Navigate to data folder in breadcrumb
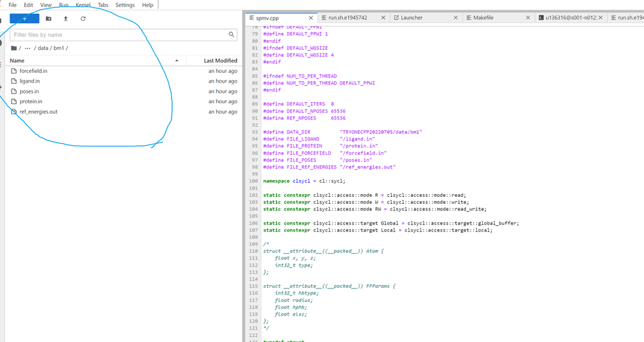Image resolution: width=644 pixels, height=342 pixels. 43,48
